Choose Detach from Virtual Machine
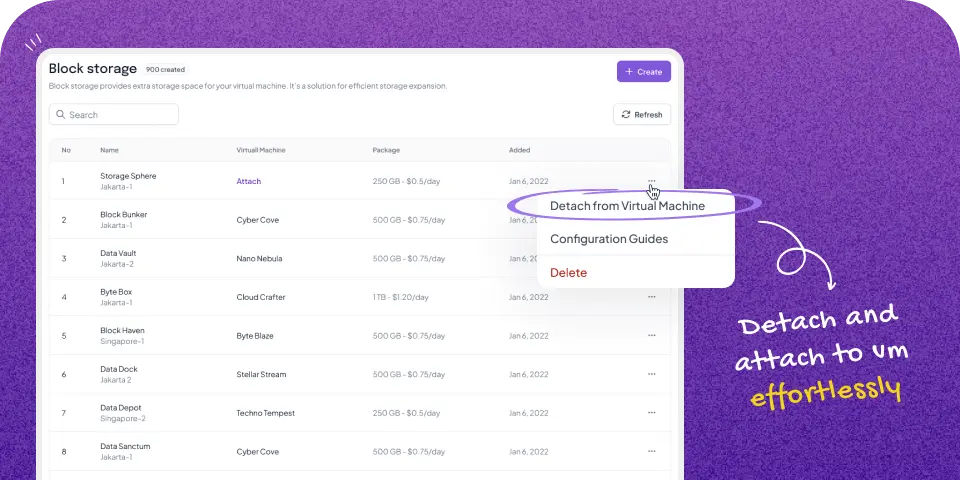Screen dimensions: 960x480 627,206
